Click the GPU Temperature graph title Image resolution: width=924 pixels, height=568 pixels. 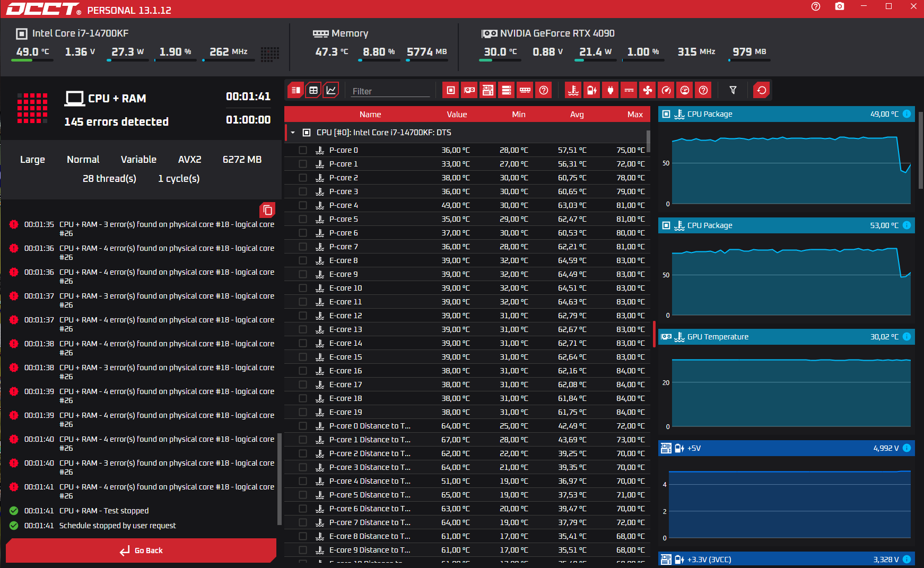718,337
